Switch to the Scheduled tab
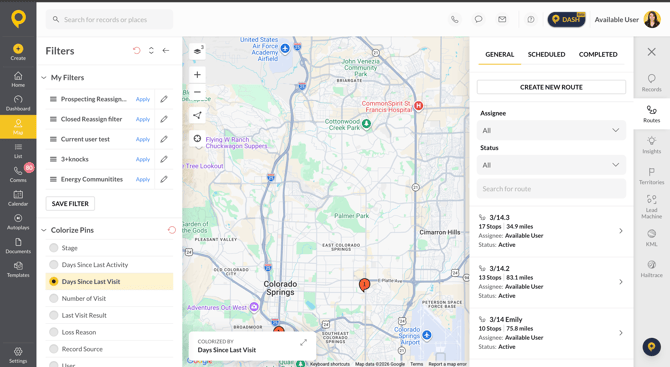This screenshot has height=367, width=670. tap(546, 54)
